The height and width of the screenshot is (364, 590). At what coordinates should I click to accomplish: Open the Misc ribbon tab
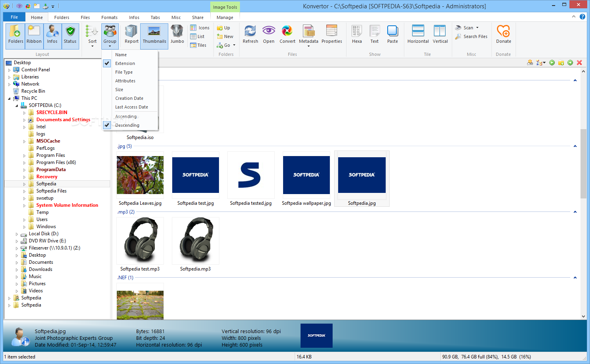[176, 17]
